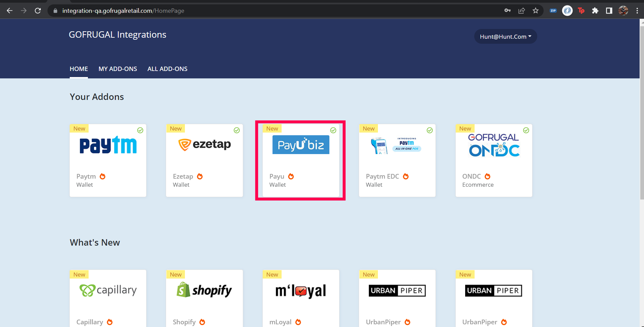Click the flame icon next to Ezetap

tap(200, 176)
